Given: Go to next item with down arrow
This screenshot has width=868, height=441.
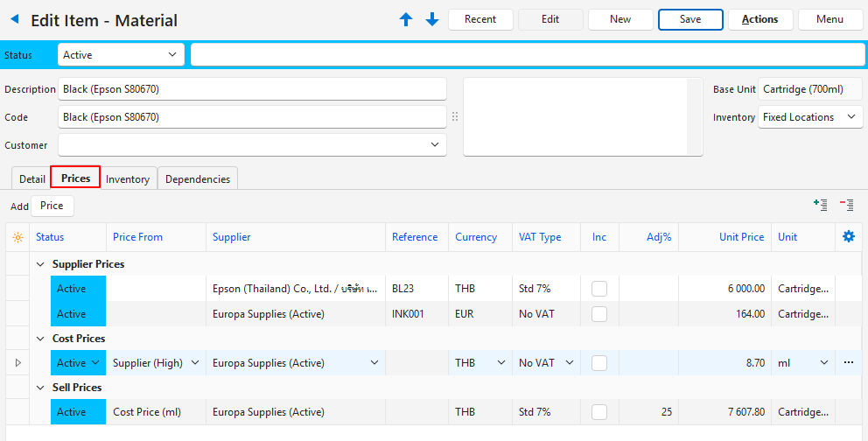Looking at the screenshot, I should (432, 19).
